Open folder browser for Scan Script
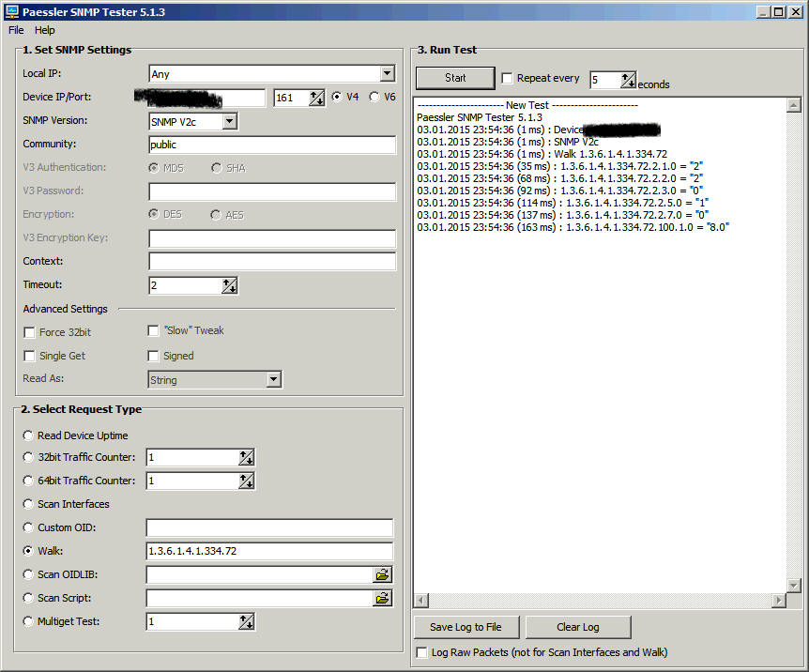 [x=382, y=598]
